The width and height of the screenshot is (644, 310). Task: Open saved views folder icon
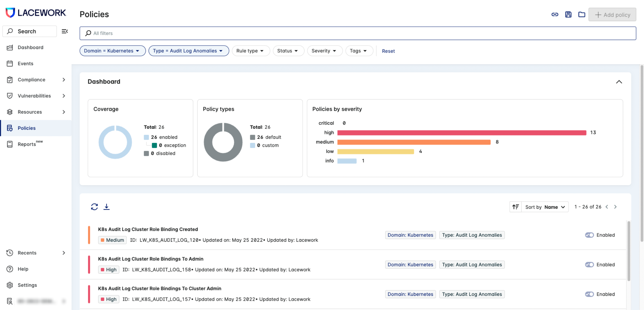pos(581,15)
